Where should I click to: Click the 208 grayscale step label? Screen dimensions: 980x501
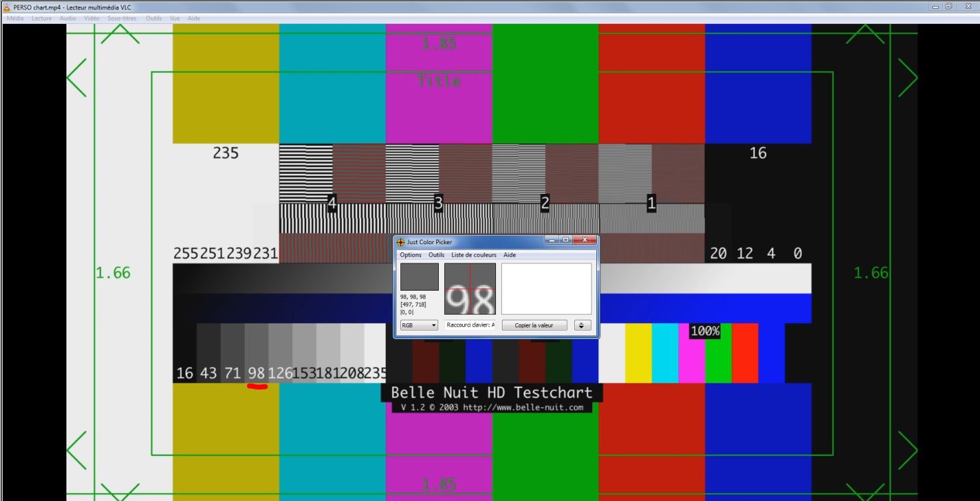[x=352, y=373]
